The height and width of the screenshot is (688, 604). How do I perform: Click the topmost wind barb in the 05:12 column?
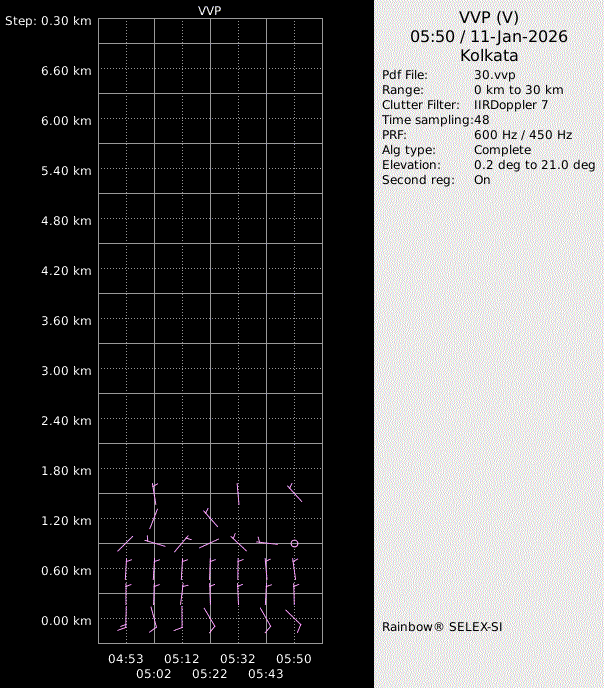[x=182, y=543]
